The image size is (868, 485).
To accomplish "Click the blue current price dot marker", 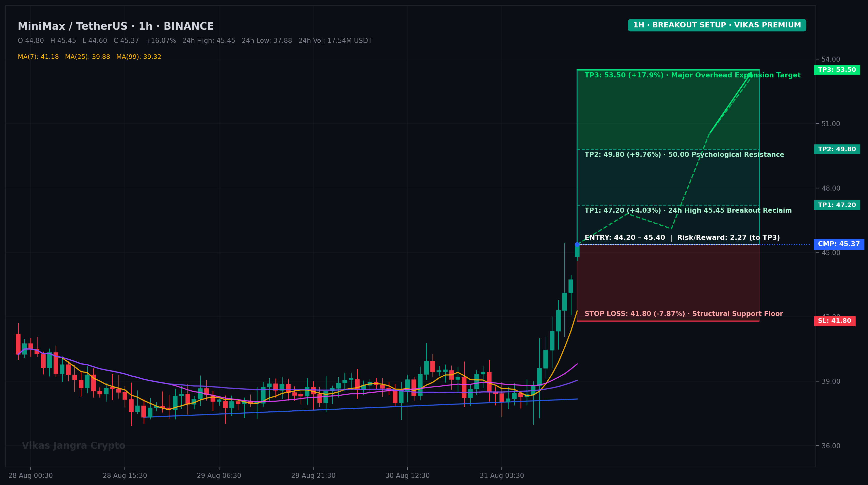I will (x=577, y=244).
